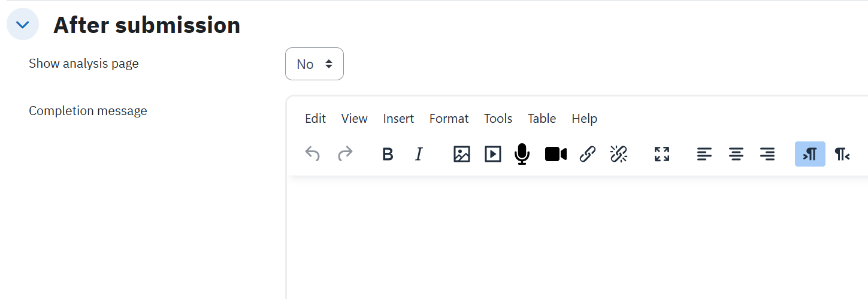Undo the last edit in editor
Screen dimensions: 868x299
pos(313,154)
